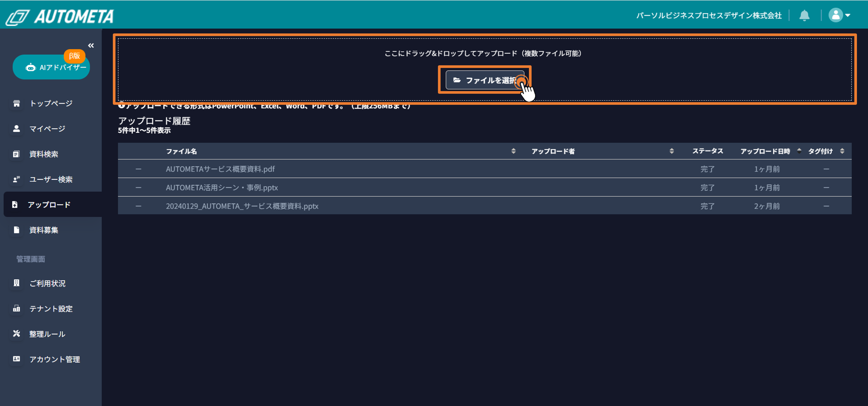Click ファイル名 column header
Screen dimensions: 868x406
click(181, 151)
